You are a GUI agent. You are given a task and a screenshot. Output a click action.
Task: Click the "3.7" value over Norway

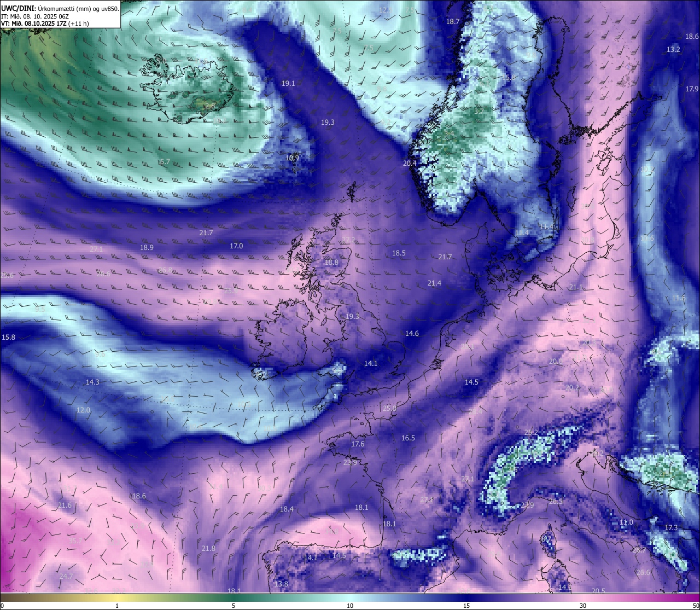479,111
